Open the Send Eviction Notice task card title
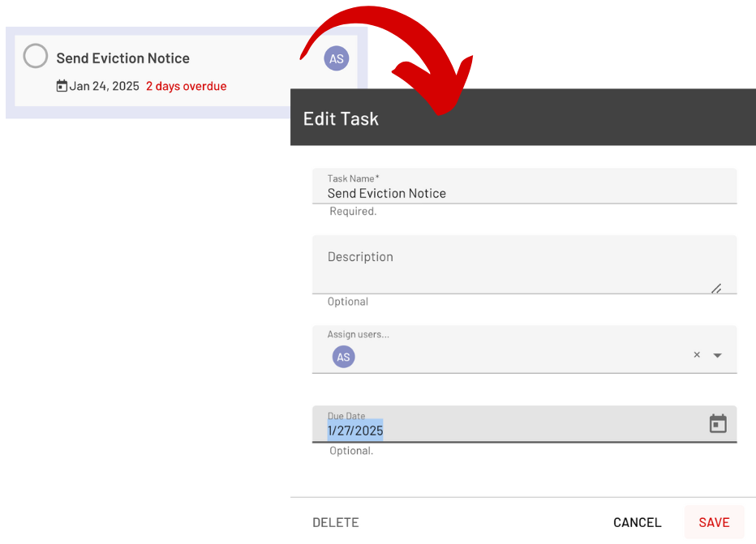The height and width of the screenshot is (544, 756). point(123,58)
